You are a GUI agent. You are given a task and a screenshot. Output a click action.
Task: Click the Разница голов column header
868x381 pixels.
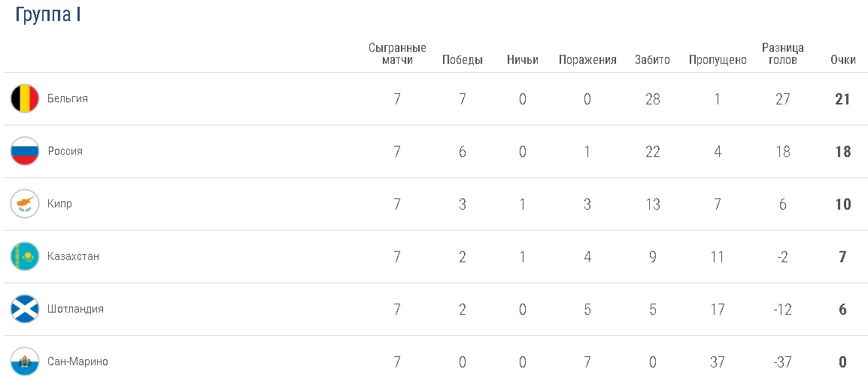(x=782, y=53)
